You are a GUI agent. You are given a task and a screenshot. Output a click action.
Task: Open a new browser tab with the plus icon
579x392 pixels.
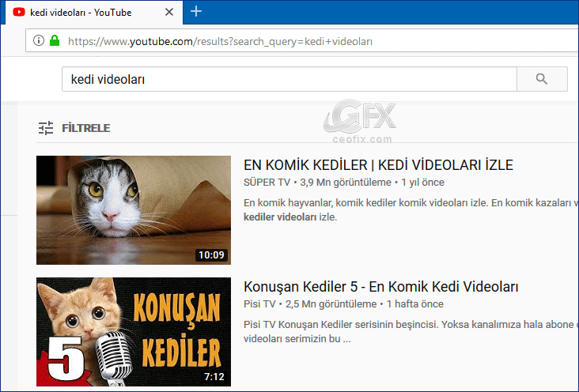click(196, 11)
